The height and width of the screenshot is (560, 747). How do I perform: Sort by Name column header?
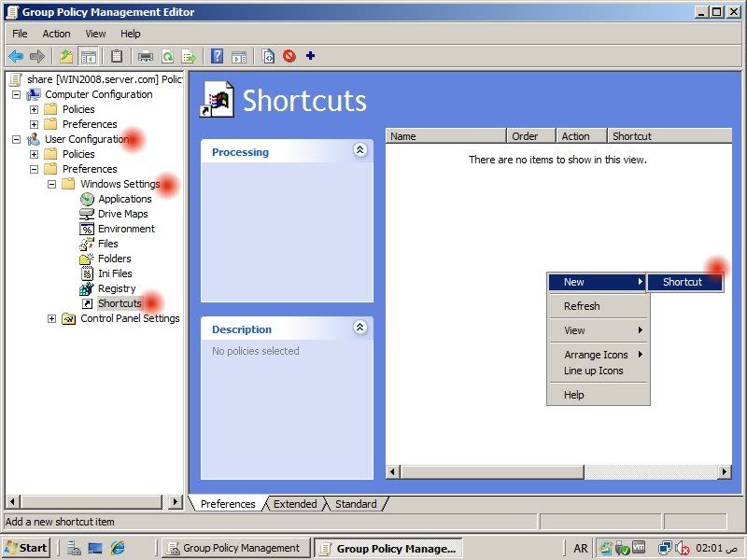(446, 136)
